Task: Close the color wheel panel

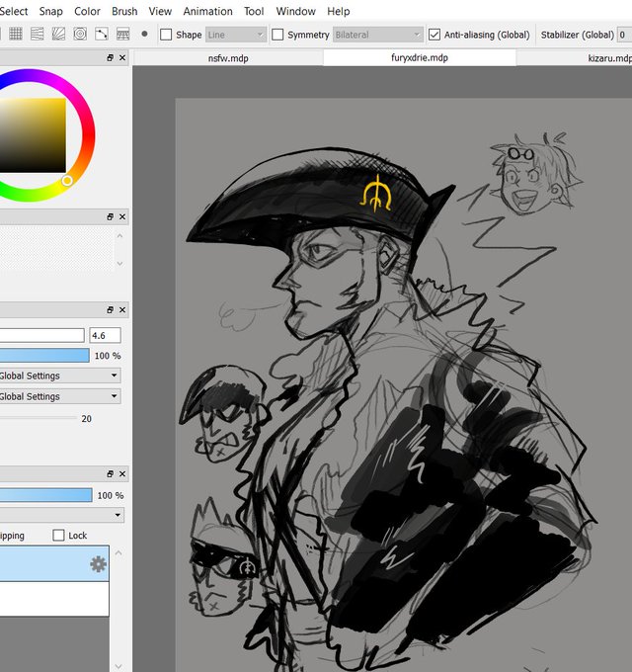Action: pyautogui.click(x=122, y=57)
